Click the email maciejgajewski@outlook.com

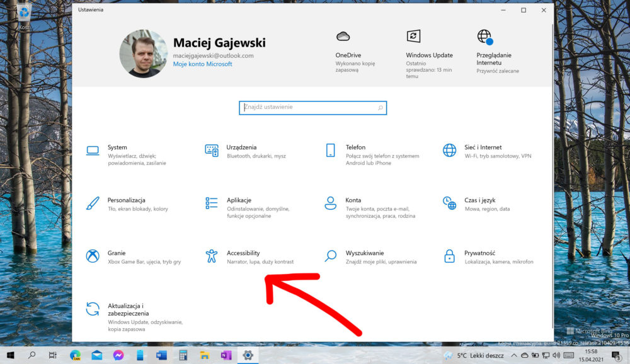click(214, 56)
